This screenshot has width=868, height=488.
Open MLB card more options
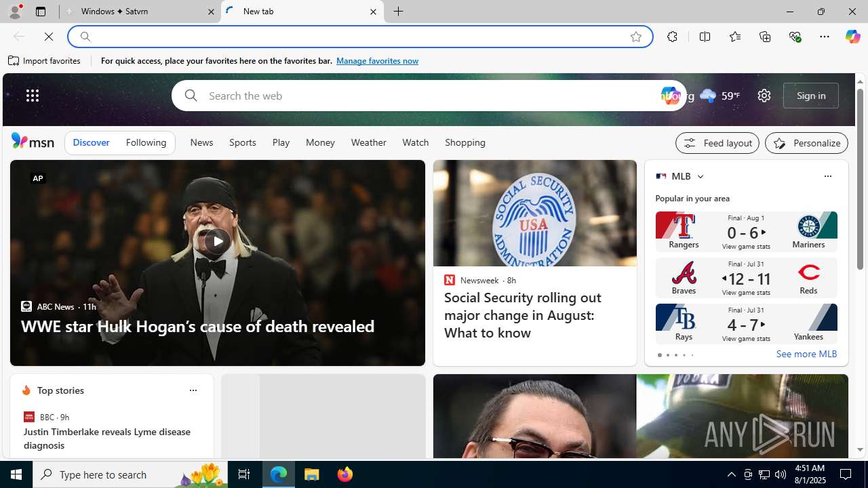(827, 176)
